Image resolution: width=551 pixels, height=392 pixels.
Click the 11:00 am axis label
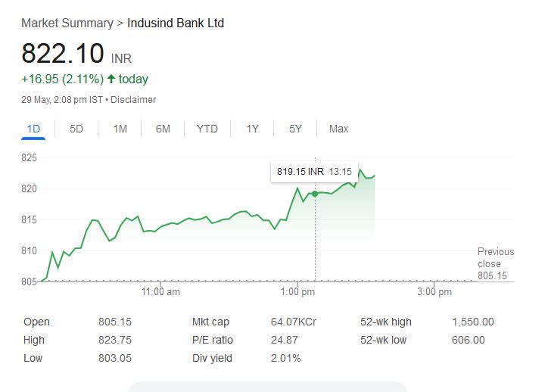[x=161, y=292]
